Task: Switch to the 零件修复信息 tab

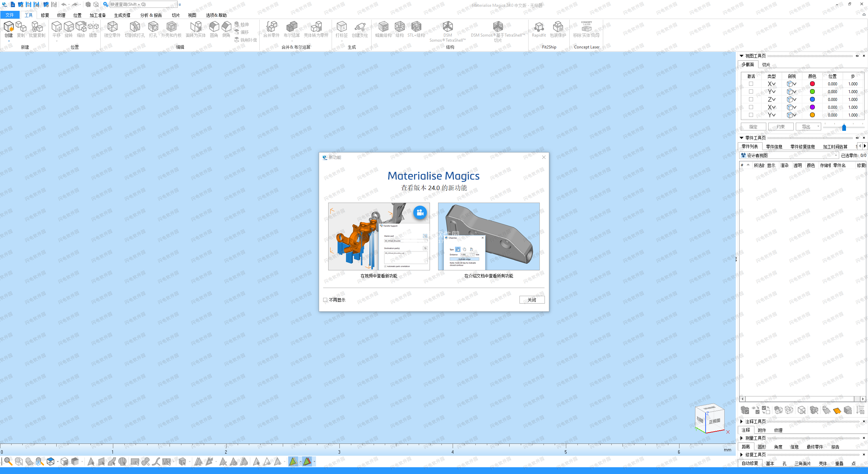Action: tap(803, 146)
